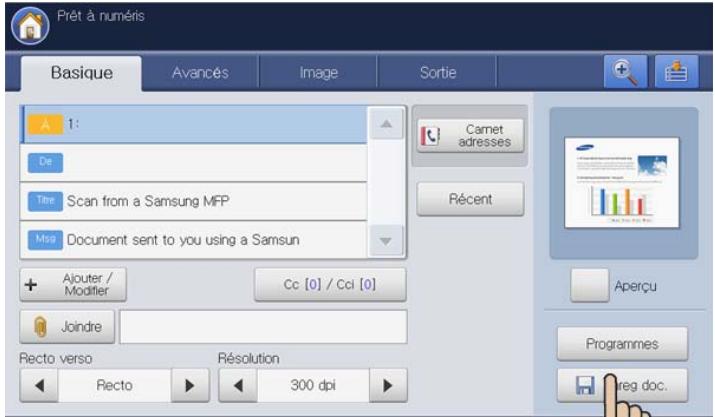This screenshot has height=417, width=715.
Task: Open the magnifier zoom icon
Action: pyautogui.click(x=625, y=72)
